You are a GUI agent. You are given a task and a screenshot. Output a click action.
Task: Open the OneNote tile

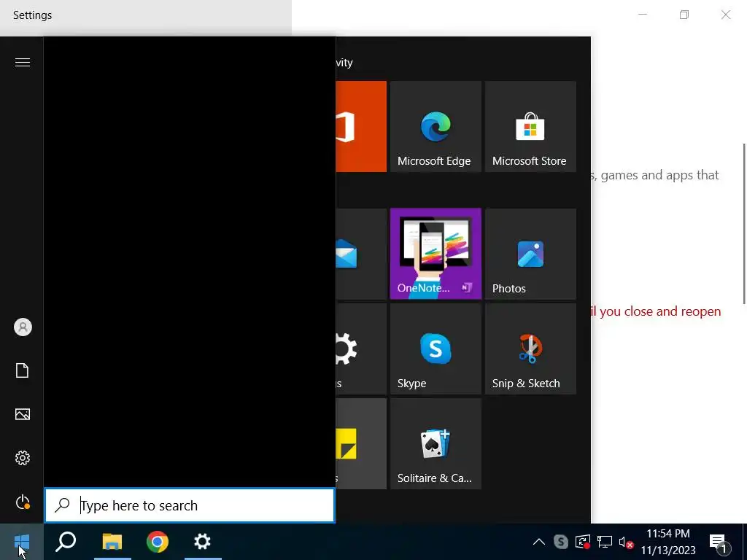click(x=436, y=254)
